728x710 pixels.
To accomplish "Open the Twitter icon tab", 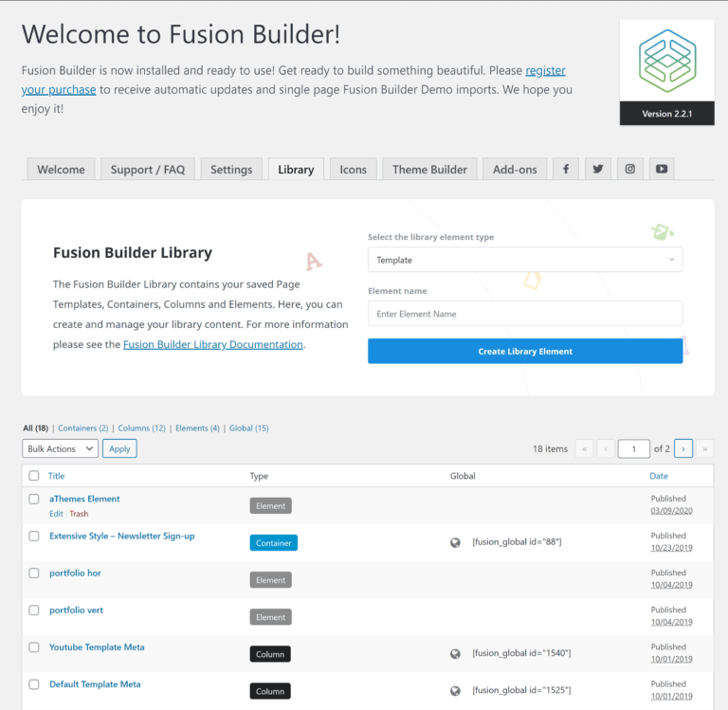I will click(x=597, y=169).
